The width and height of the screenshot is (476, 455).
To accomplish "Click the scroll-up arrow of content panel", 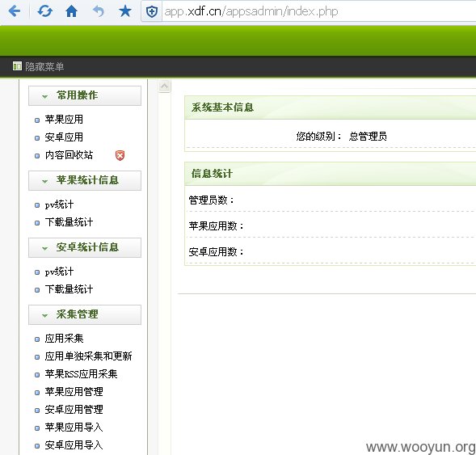I will click(164, 86).
